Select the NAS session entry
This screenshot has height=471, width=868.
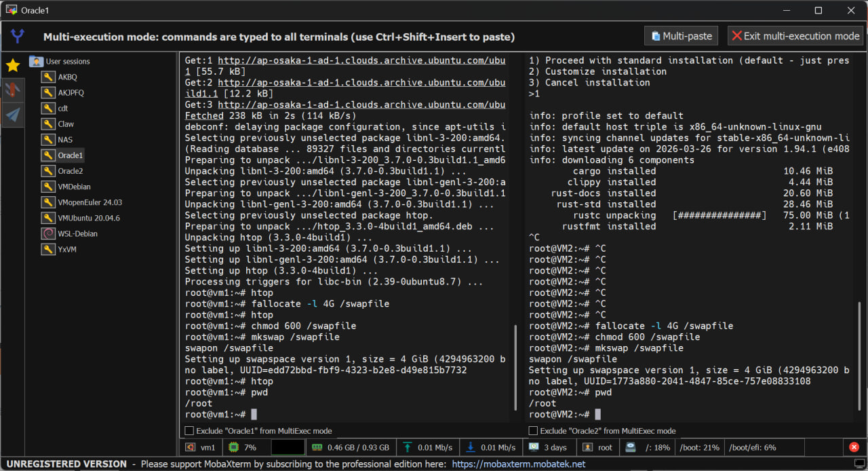tap(65, 140)
